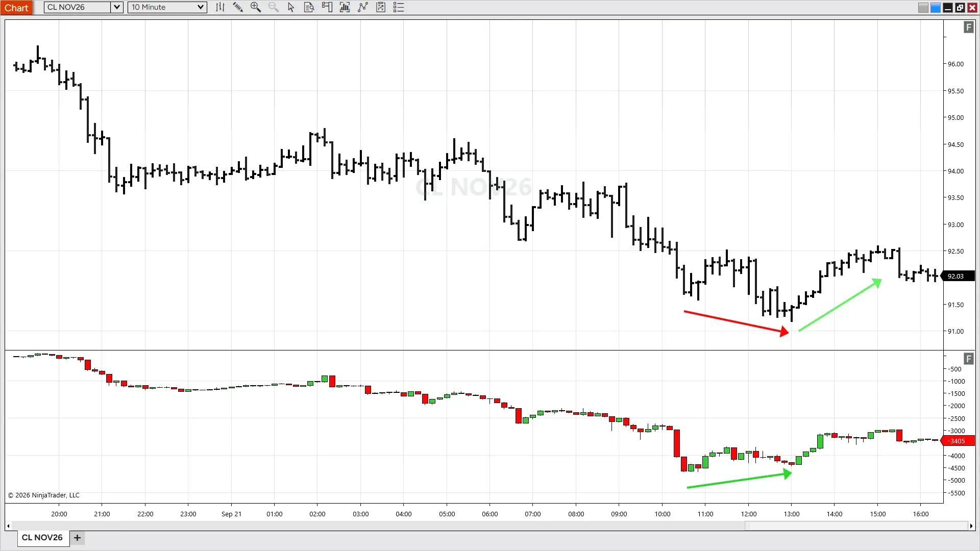Image resolution: width=980 pixels, height=551 pixels.
Task: Click the 16:00 time axis label
Action: pyautogui.click(x=921, y=514)
